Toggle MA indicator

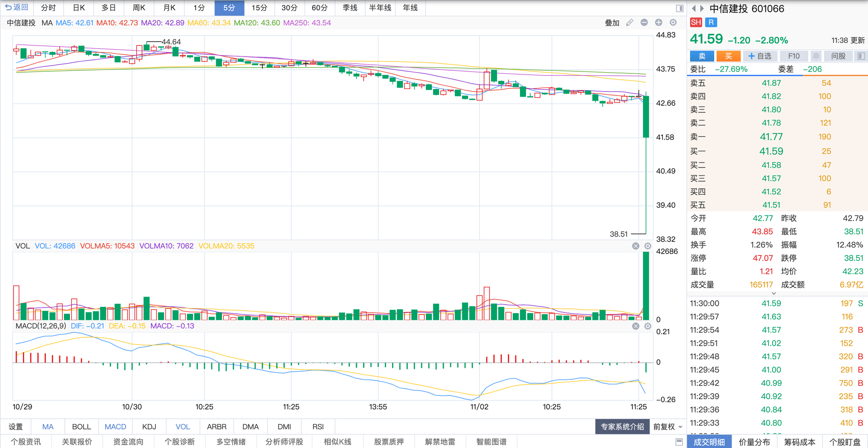coord(48,427)
